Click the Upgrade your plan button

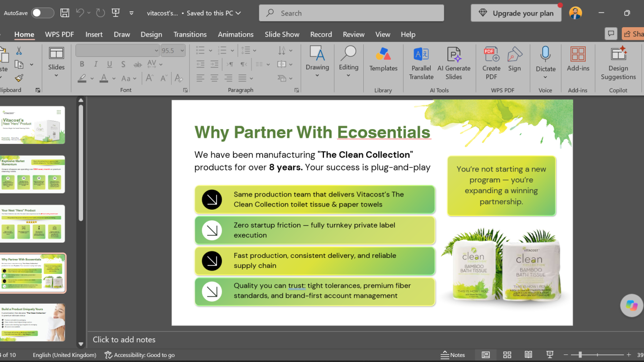(516, 13)
